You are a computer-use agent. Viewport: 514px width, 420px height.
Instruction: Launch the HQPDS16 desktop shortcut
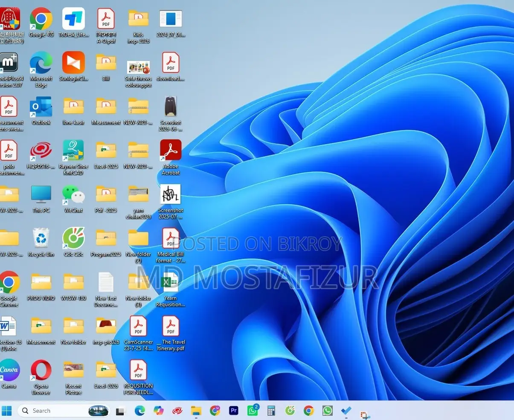coord(41,154)
